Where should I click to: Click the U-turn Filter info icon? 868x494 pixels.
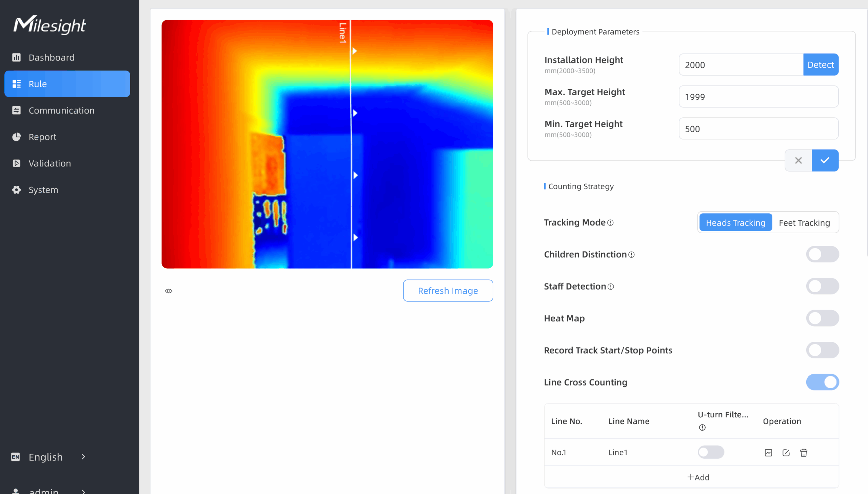click(x=702, y=428)
